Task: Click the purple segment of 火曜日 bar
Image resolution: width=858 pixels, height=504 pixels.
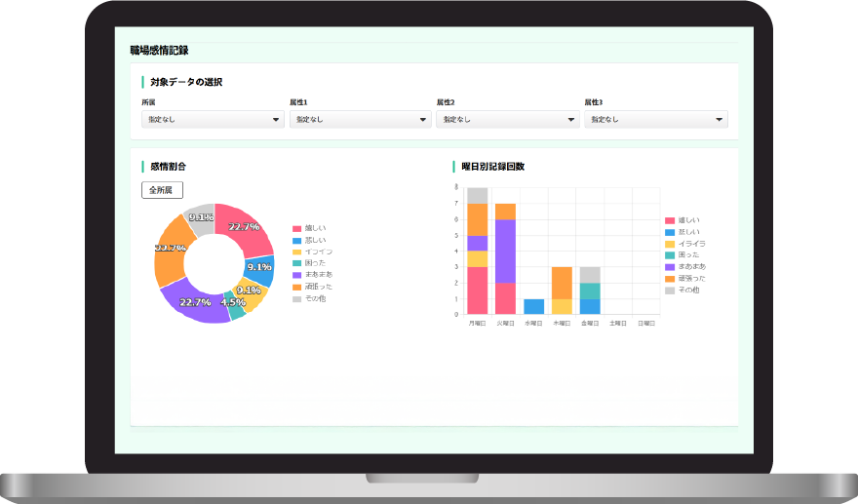Action: click(x=505, y=251)
